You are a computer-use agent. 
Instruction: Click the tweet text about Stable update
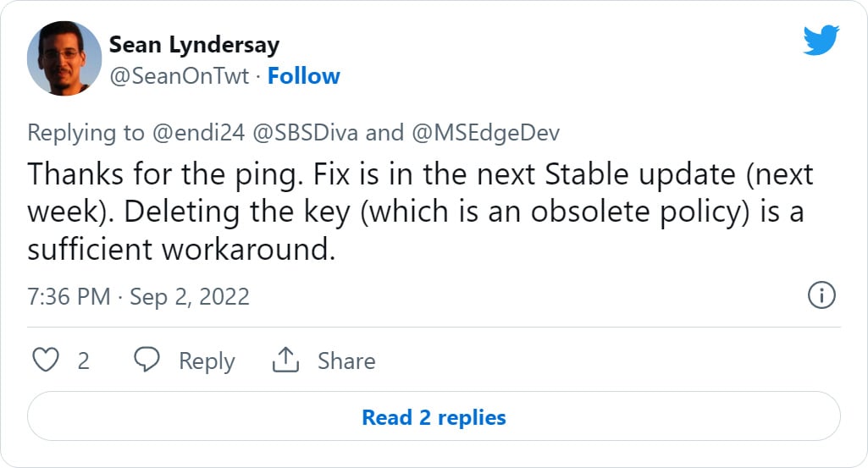(x=420, y=212)
